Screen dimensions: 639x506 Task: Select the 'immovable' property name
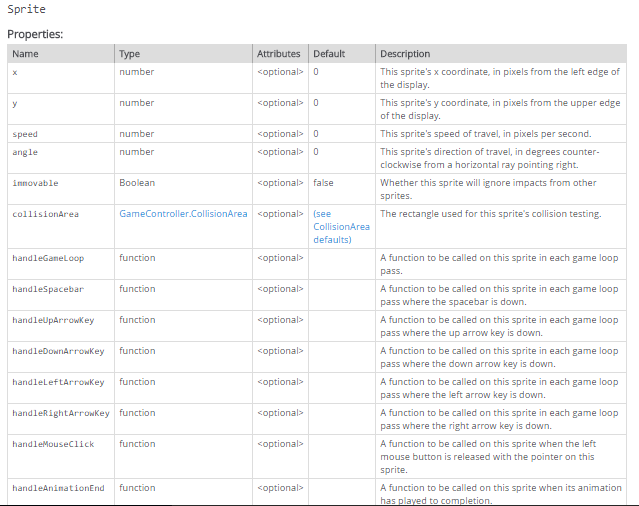pos(35,183)
